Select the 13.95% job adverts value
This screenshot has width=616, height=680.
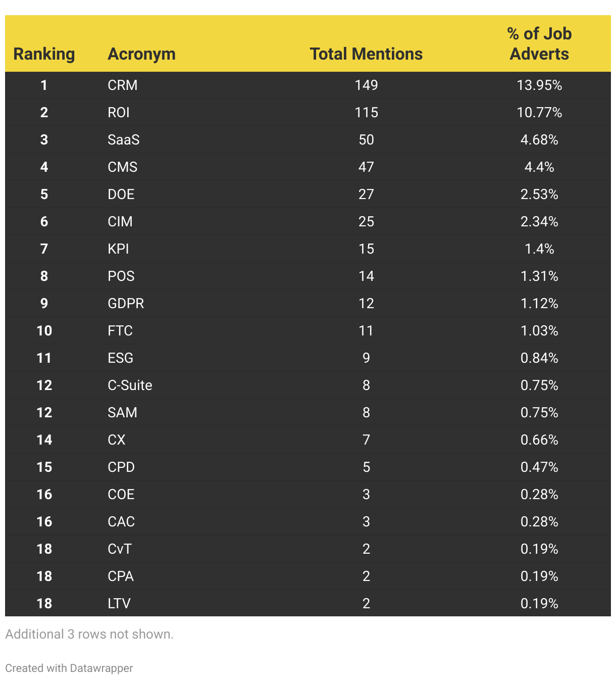click(x=539, y=85)
